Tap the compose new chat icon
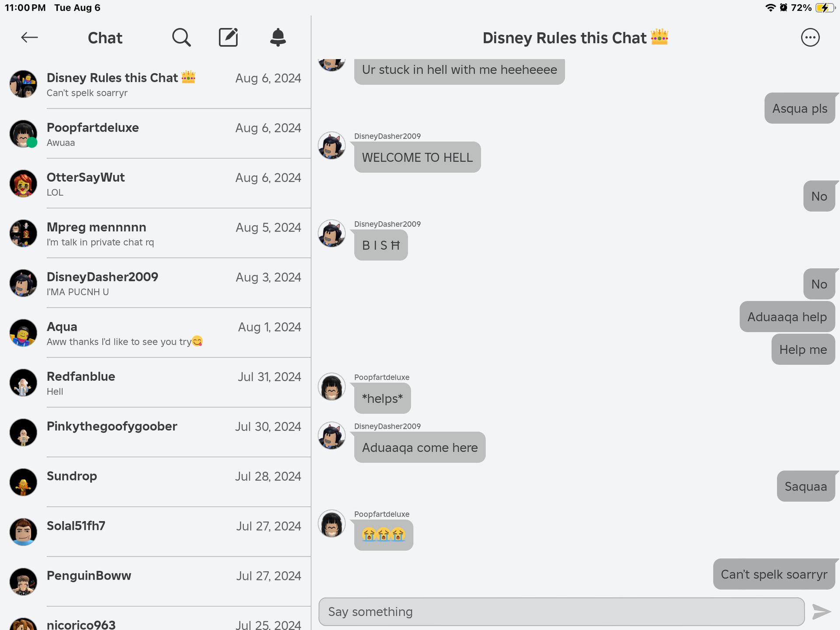 coord(228,38)
